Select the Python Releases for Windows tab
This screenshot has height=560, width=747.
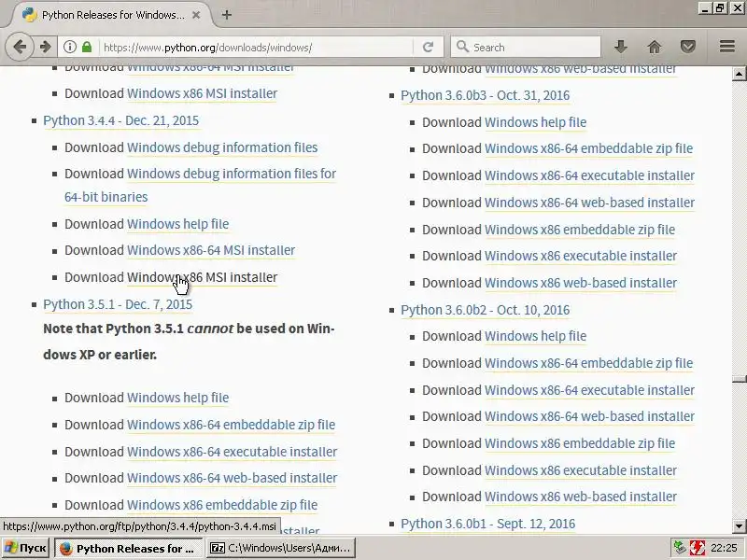[110, 15]
